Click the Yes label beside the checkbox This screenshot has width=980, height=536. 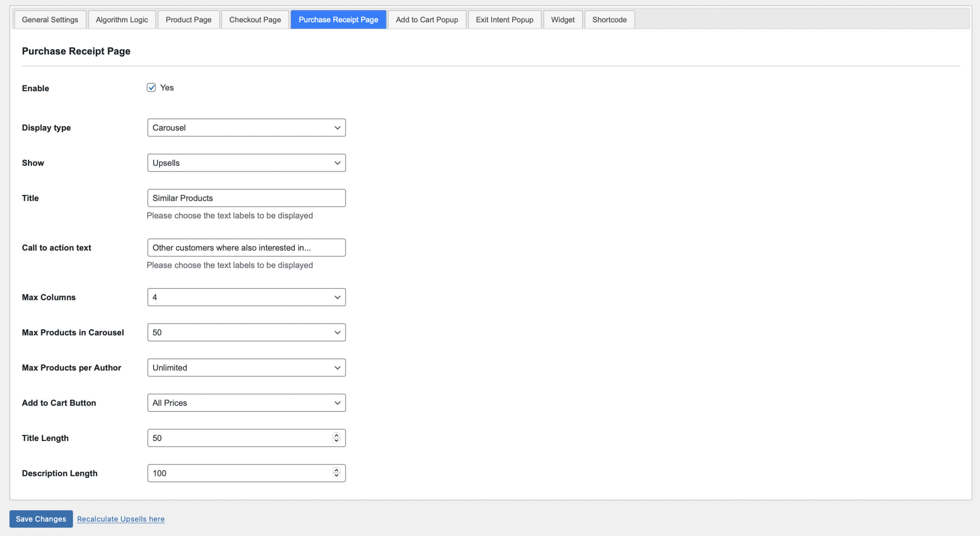[x=167, y=88]
